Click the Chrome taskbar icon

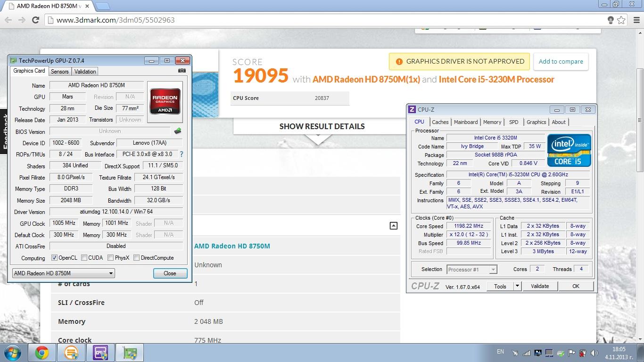coord(42,353)
